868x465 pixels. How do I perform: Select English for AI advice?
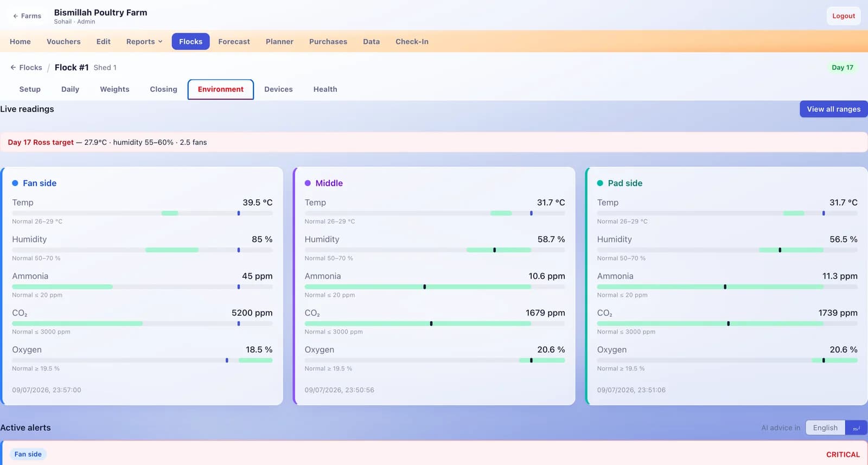point(825,428)
